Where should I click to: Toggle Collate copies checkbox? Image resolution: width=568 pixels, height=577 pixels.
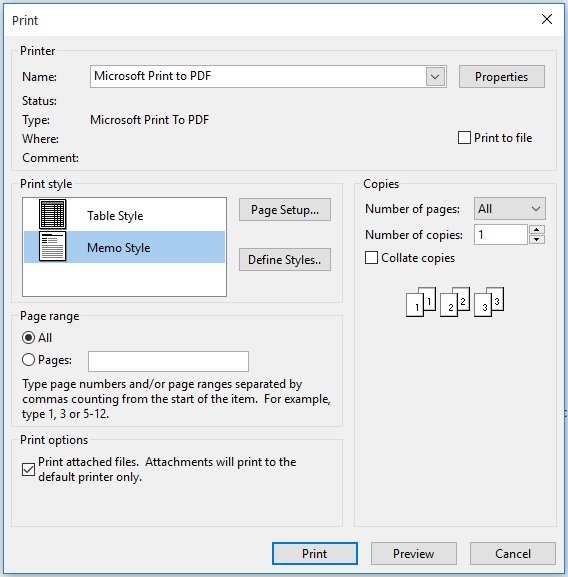pyautogui.click(x=371, y=258)
